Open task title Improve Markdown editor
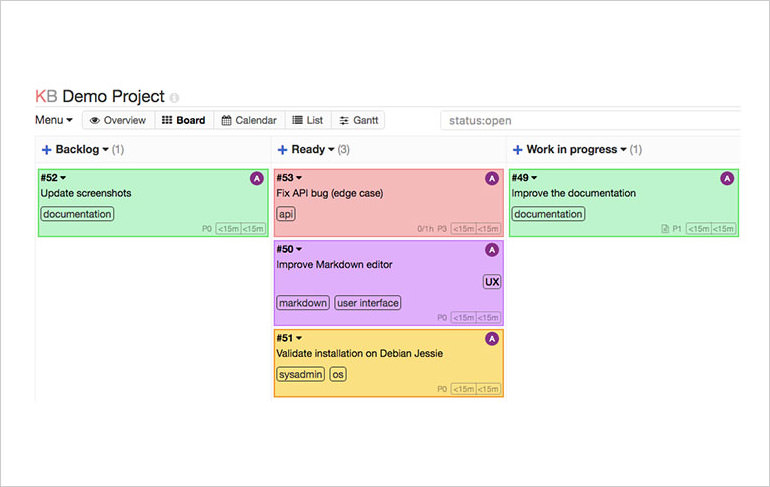The image size is (770, 487). (x=334, y=265)
